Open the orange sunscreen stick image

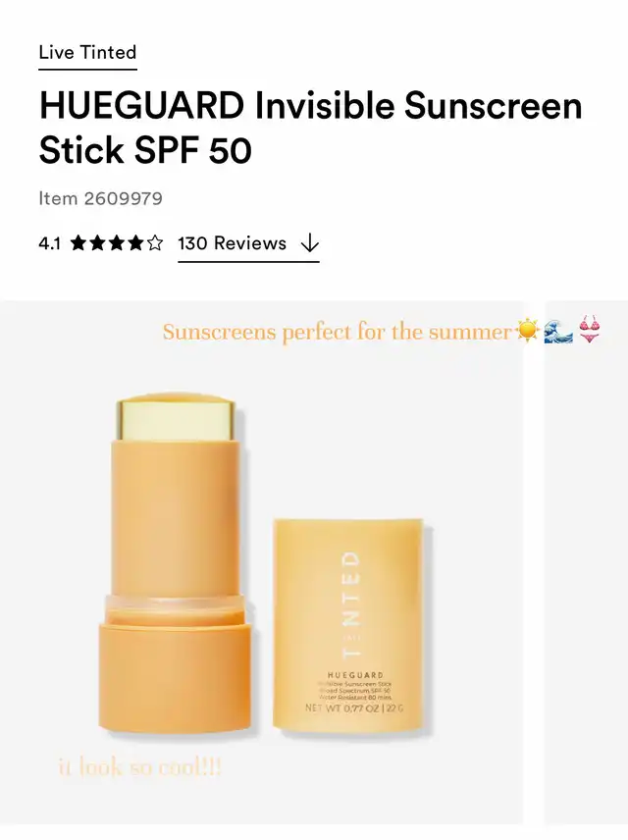pyautogui.click(x=174, y=562)
